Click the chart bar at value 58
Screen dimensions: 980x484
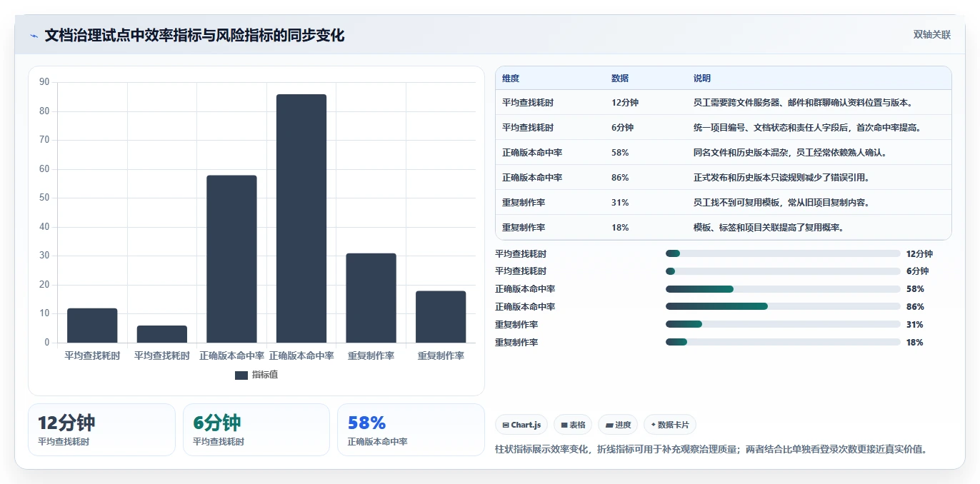(231, 259)
